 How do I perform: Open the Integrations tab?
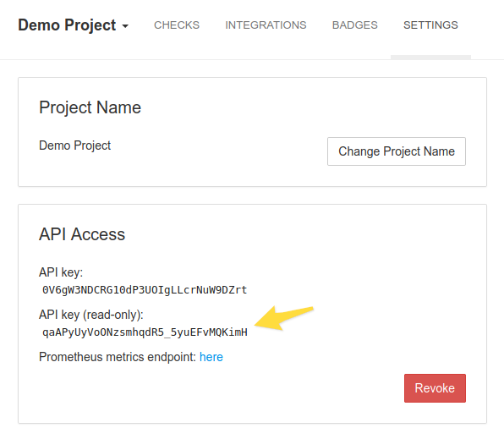266,25
